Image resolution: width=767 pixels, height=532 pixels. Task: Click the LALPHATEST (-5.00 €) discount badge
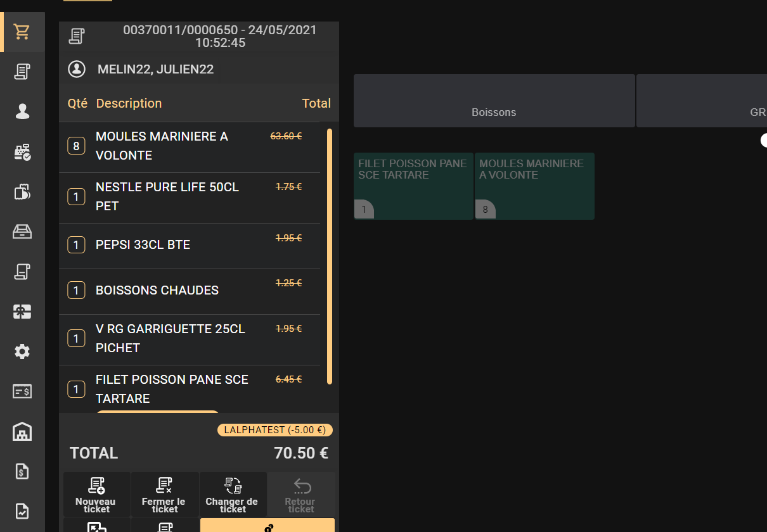pos(275,430)
